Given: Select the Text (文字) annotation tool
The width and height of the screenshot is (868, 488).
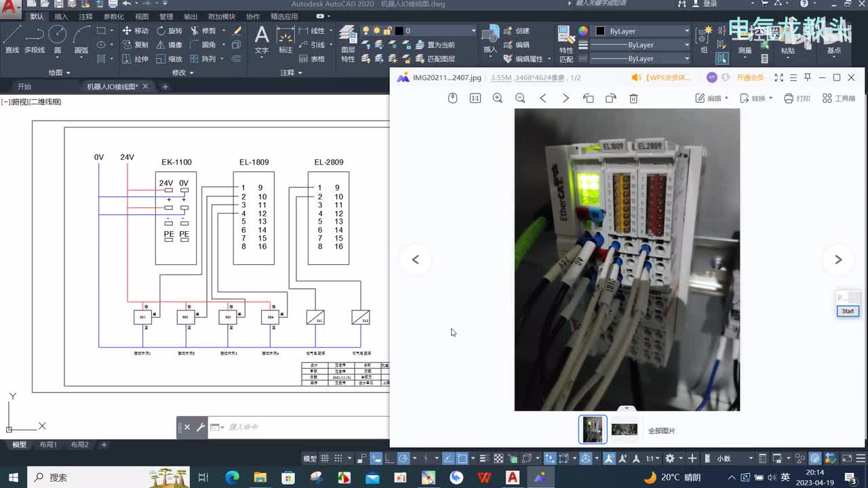Looking at the screenshot, I should (262, 39).
